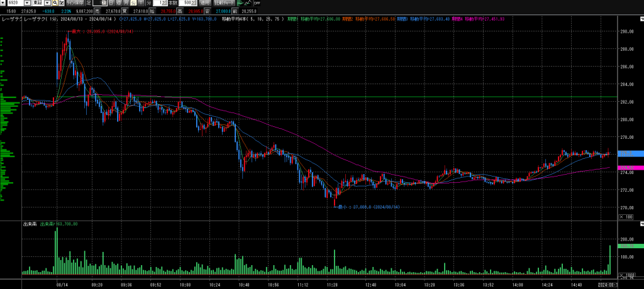This screenshot has width=644, height=289.
Task: Open the 比較チャート comparison chart
Action: 225,3
